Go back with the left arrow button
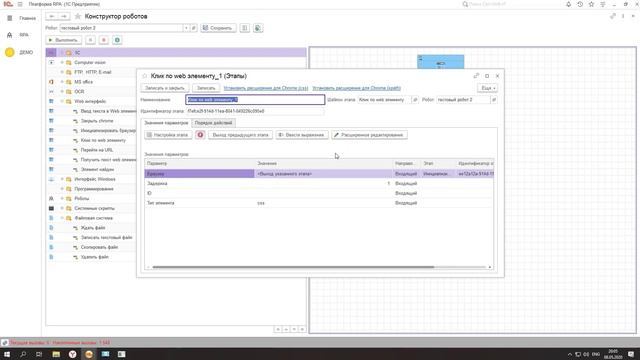 point(51,16)
